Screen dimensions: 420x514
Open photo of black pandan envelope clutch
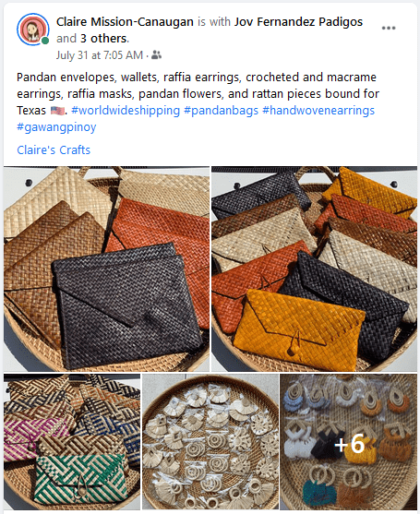click(106, 269)
